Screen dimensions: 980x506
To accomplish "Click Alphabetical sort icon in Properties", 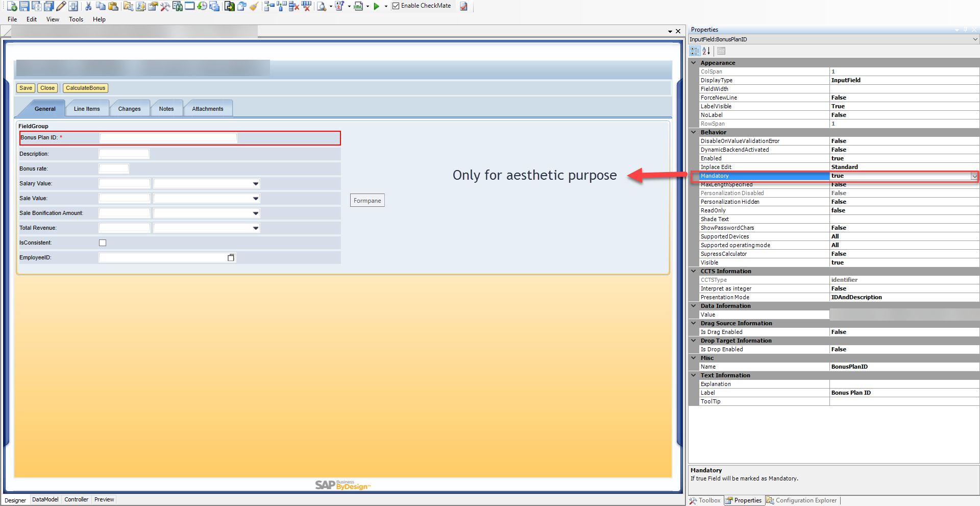I will click(706, 51).
